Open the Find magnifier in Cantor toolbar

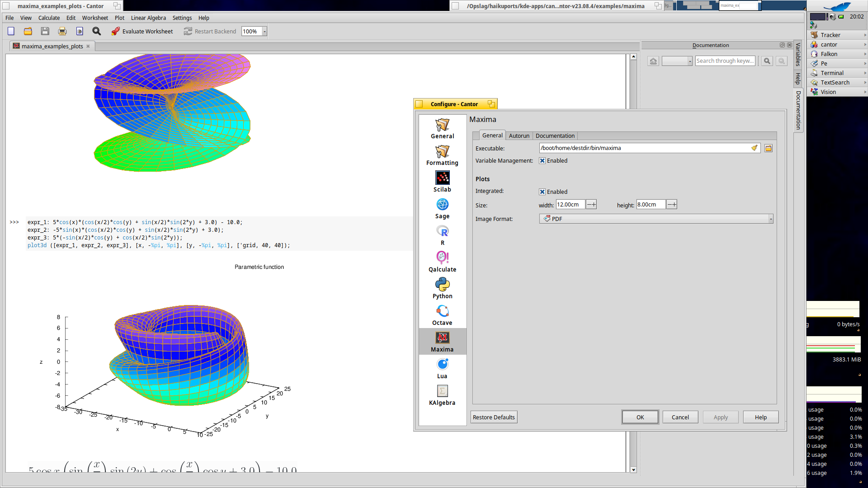coord(96,31)
